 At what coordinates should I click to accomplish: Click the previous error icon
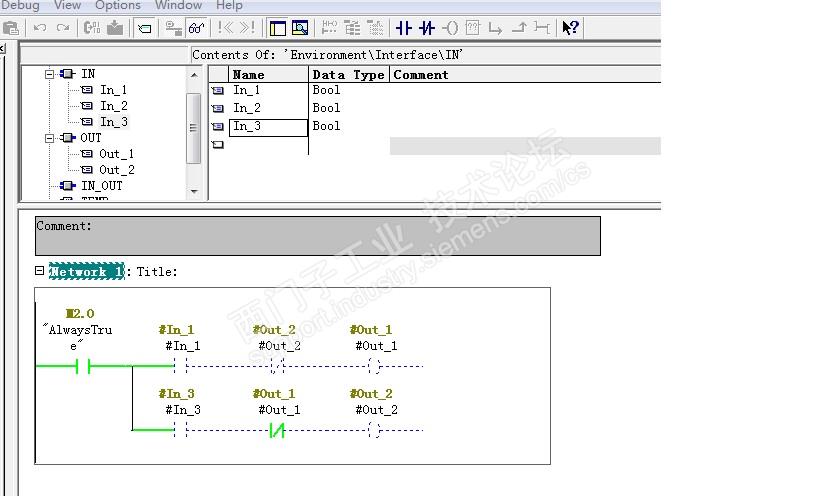point(226,27)
